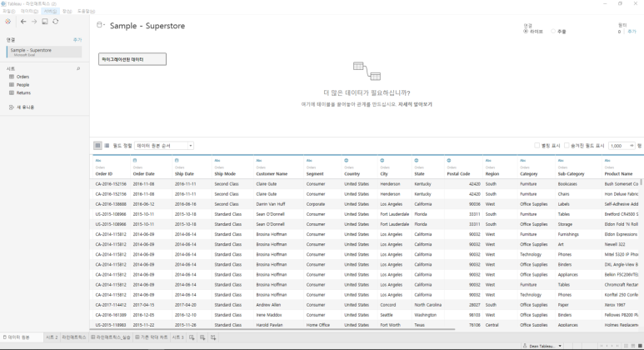Click the Abc type icon above Region
This screenshot has height=350, width=644.
pos(488,160)
